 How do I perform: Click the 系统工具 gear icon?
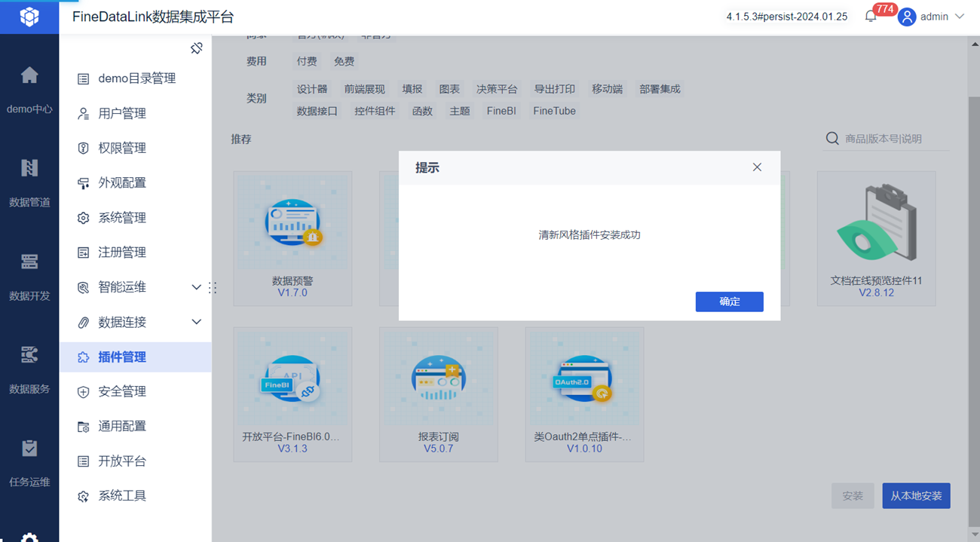coord(84,496)
